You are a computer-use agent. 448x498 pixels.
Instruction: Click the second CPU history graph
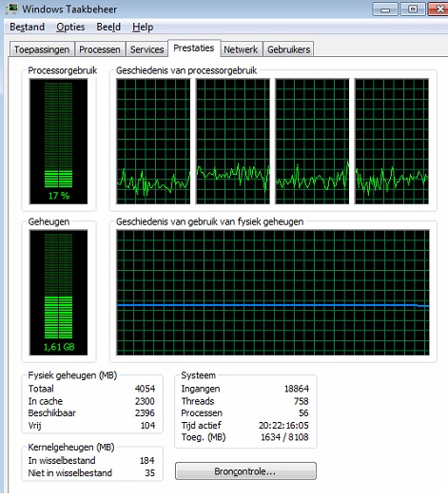click(x=233, y=142)
